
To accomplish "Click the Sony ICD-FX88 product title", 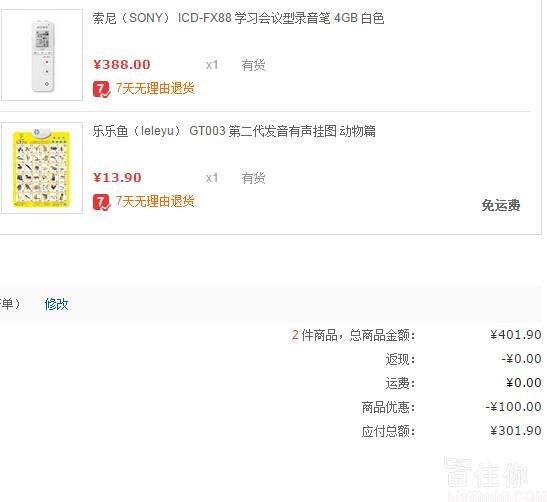I will (238, 18).
